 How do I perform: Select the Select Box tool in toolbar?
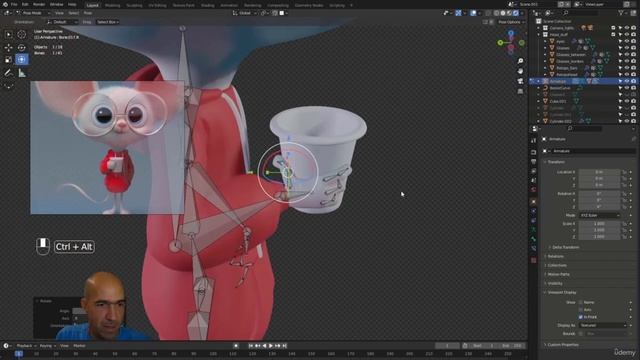coord(9,35)
